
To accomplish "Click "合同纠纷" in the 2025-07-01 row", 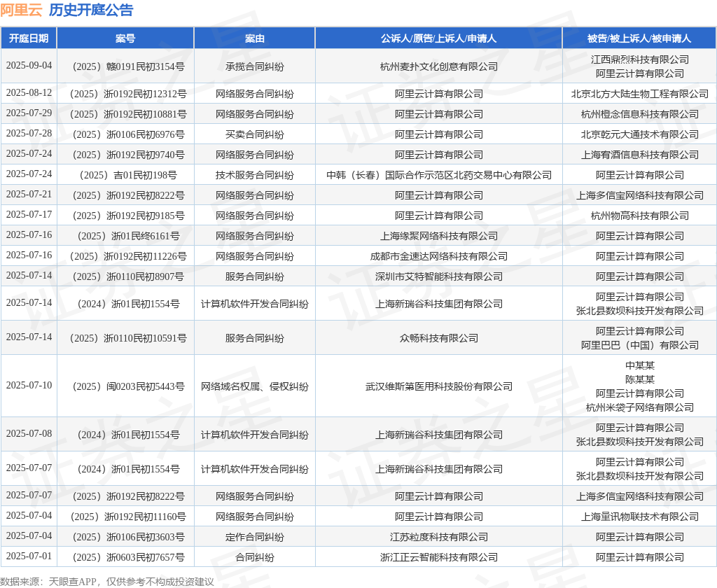I will [x=255, y=557].
